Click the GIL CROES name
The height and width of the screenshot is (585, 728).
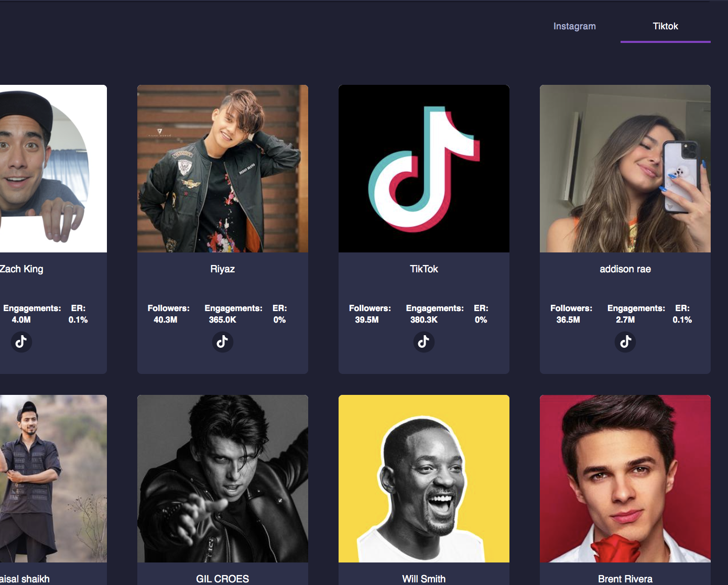(x=223, y=579)
